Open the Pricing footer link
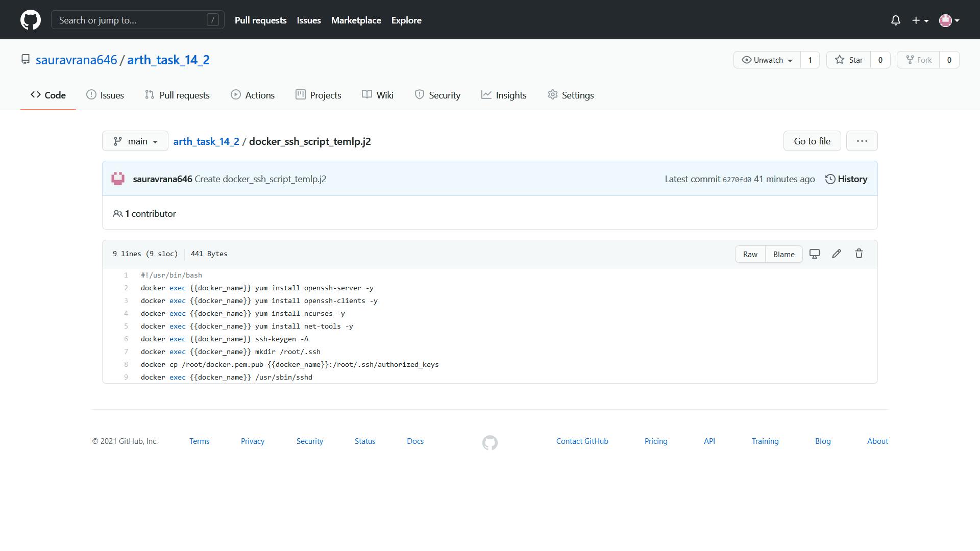 656,441
